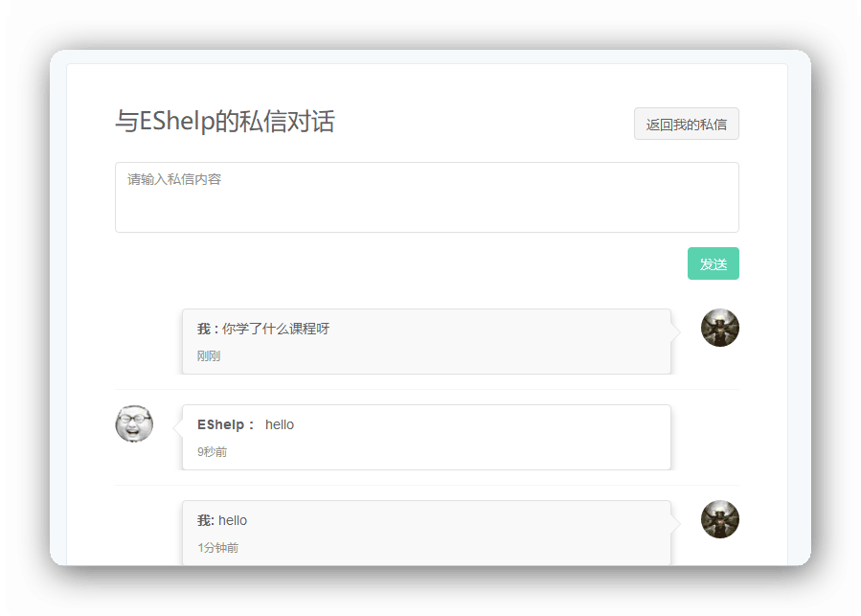
Task: Click the 与EShelp的私信对话 page heading
Action: (225, 122)
